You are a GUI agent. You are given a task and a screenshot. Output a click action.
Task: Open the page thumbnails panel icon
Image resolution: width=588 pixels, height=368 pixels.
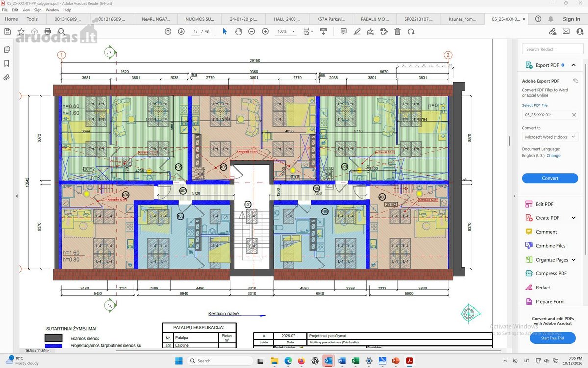pos(7,49)
